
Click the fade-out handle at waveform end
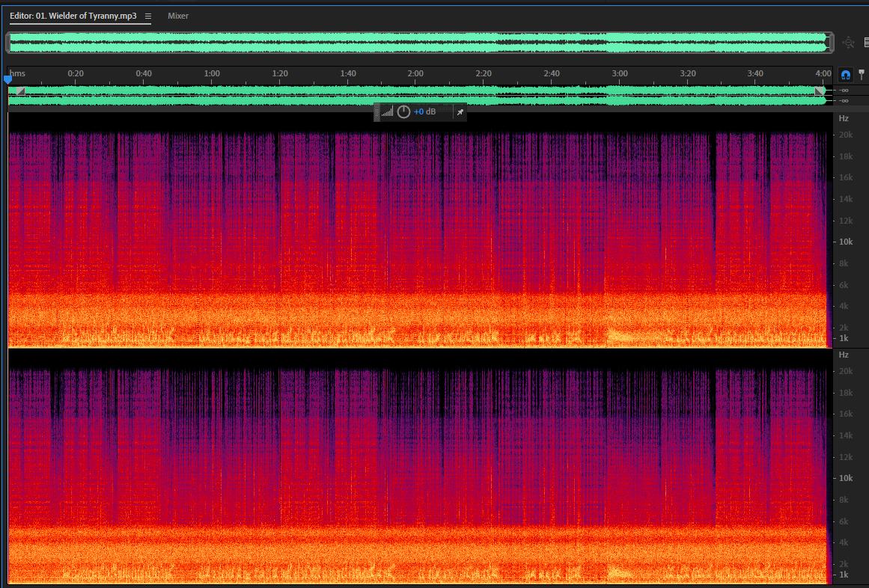coord(820,91)
